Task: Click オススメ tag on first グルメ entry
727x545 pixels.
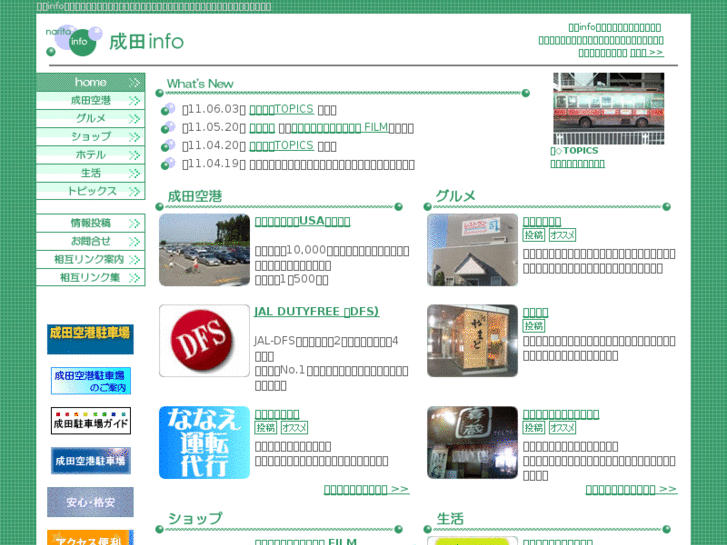Action: tap(562, 235)
